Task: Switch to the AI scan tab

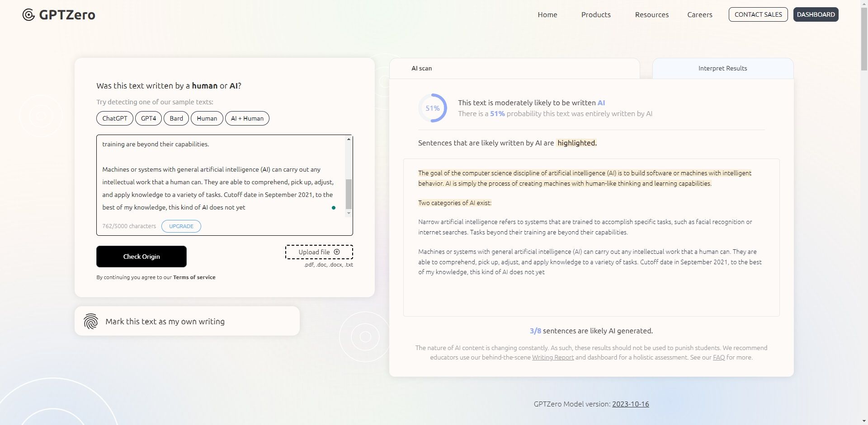Action: 421,68
